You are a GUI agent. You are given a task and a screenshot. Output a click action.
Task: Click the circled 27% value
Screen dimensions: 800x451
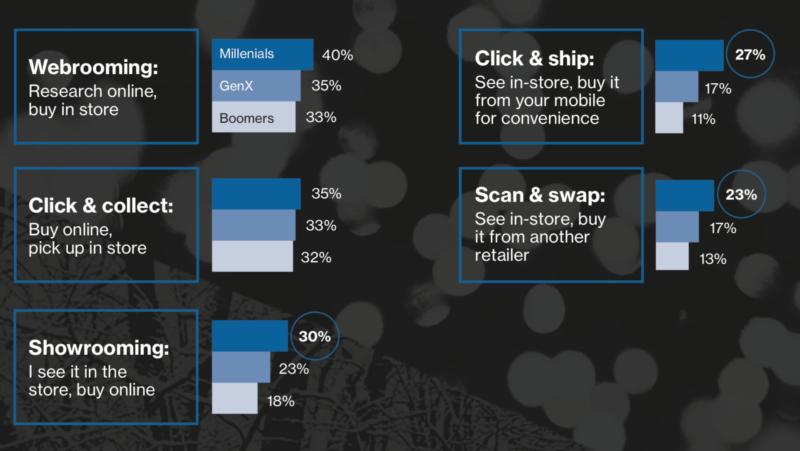point(750,54)
